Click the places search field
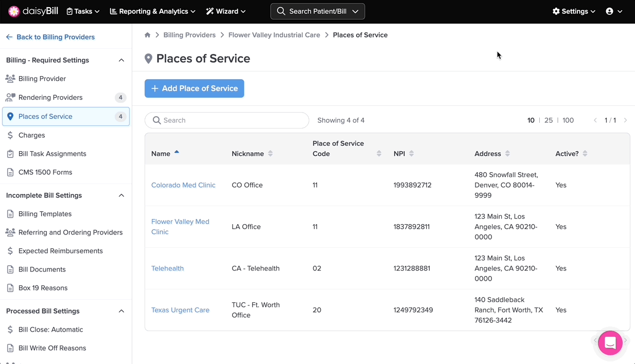 tap(227, 120)
